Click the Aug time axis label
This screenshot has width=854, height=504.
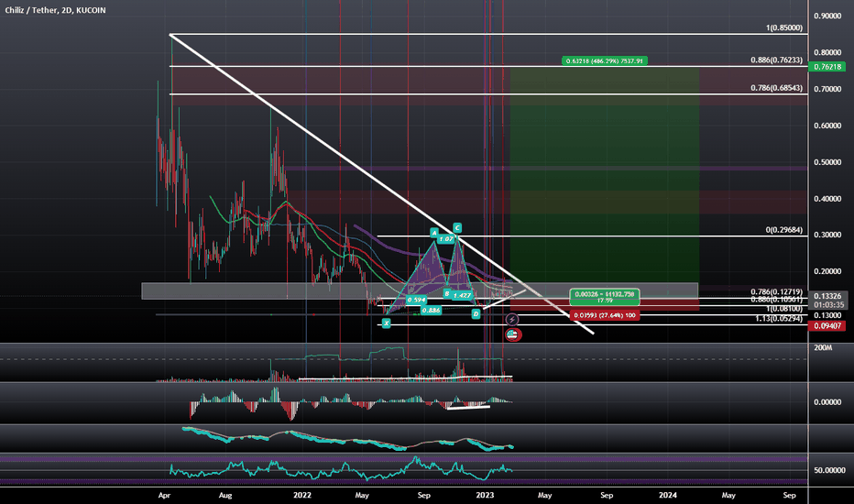point(224,495)
